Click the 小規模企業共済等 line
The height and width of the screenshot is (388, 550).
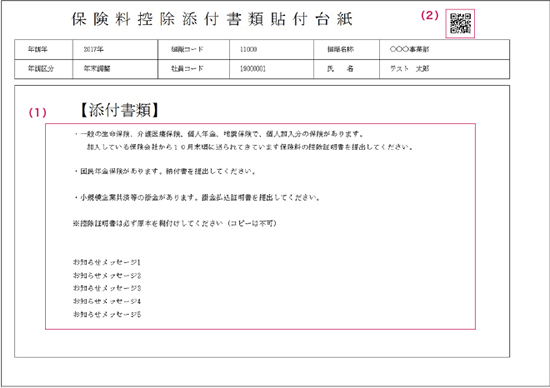coord(197,198)
